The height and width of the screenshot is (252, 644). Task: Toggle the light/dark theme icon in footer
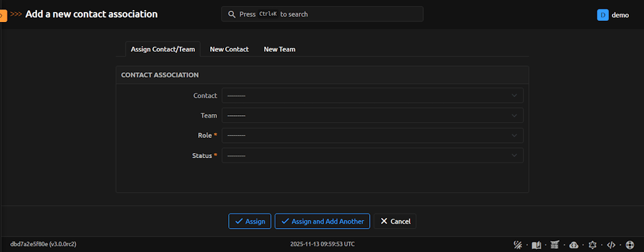(518, 244)
